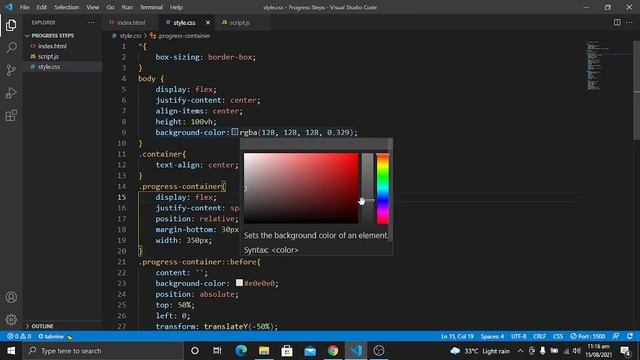Image resolution: width=640 pixels, height=360 pixels.
Task: Click the CSS language mode status
Action: click(558, 336)
